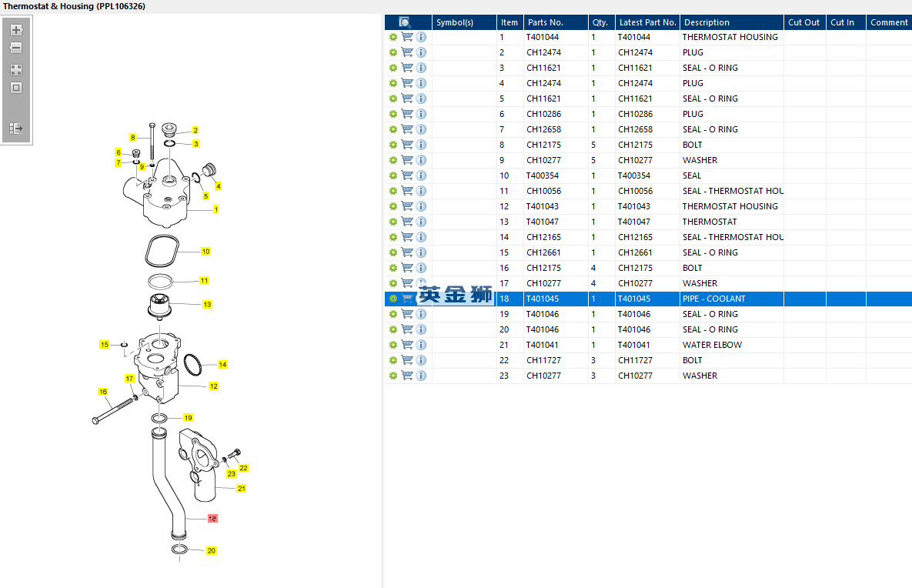Image resolution: width=912 pixels, height=588 pixels.
Task: Select the CH12658 cell under Parts No.
Action: [556, 129]
